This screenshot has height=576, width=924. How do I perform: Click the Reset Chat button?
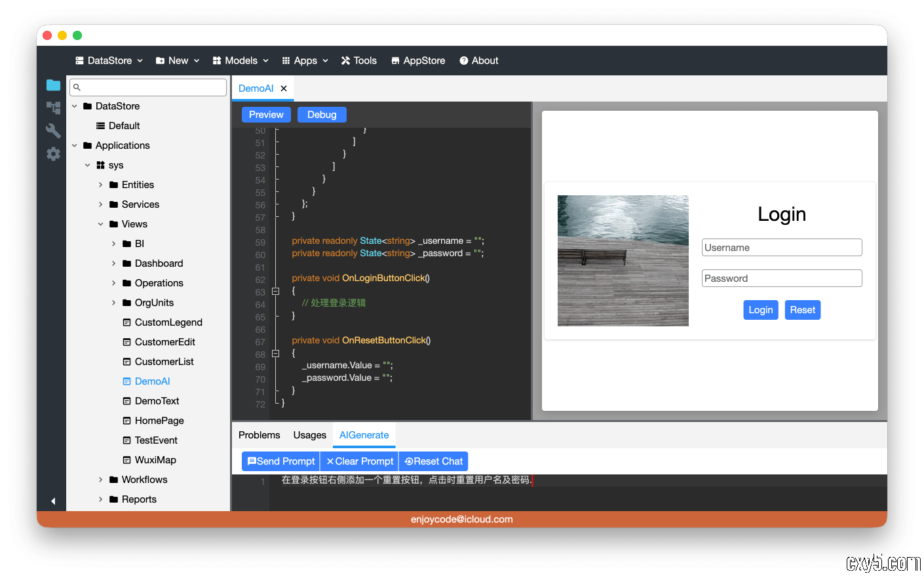coord(433,461)
